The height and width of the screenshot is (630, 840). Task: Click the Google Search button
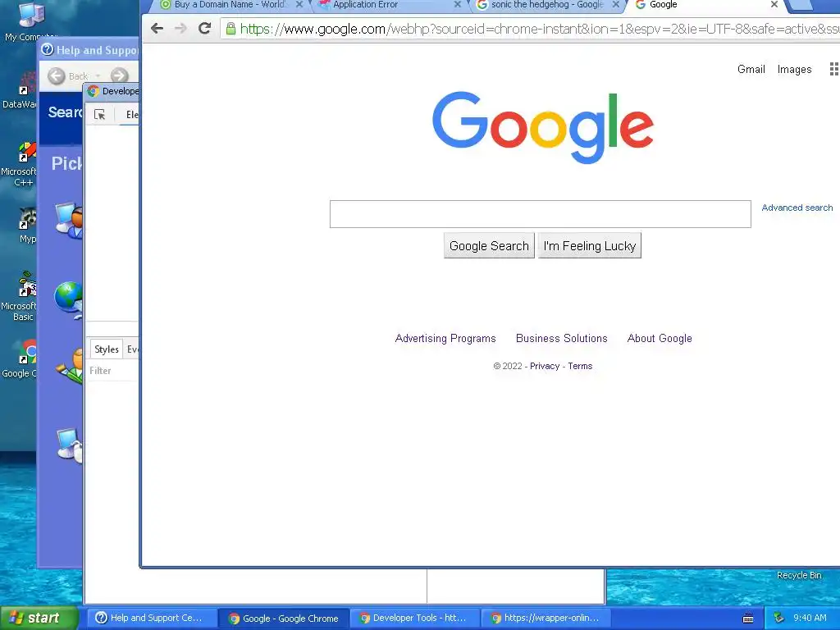click(489, 246)
